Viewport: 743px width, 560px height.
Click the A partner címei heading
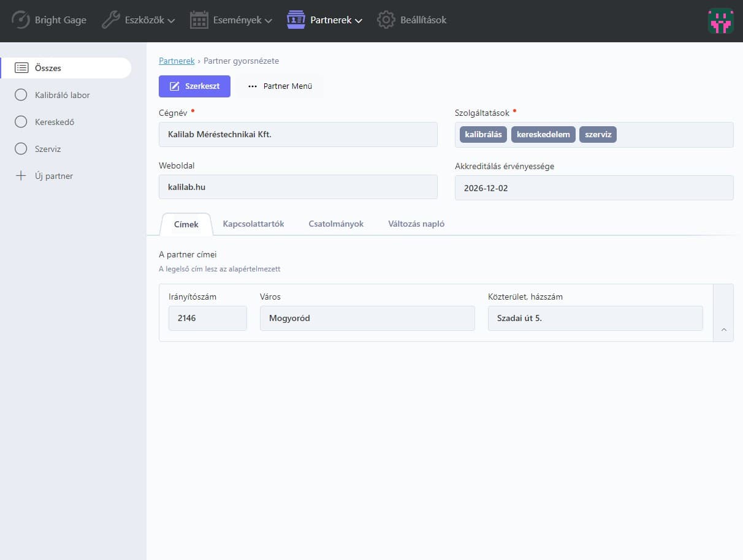pos(188,254)
